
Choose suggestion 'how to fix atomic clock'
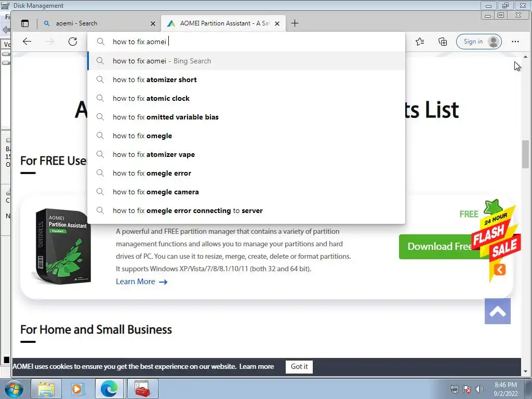[x=246, y=98]
